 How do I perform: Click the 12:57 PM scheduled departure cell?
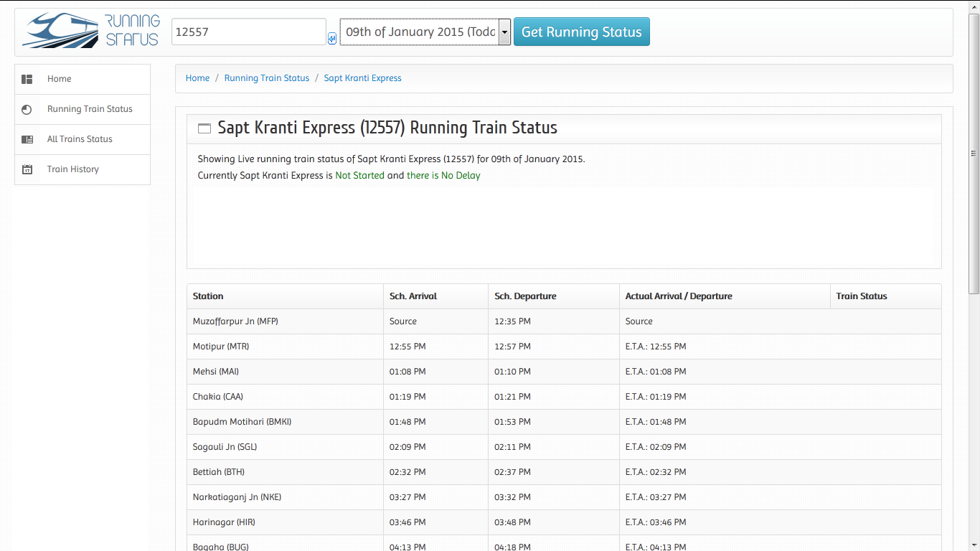tap(554, 347)
